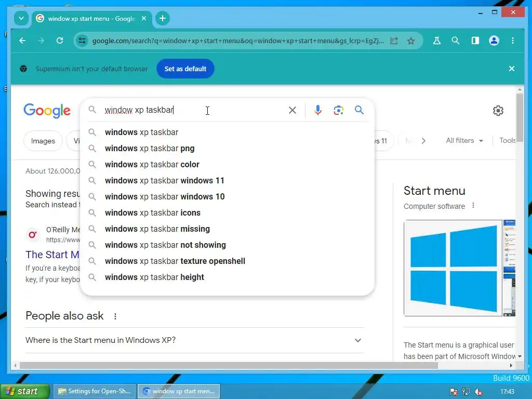This screenshot has height=399, width=532.
Task: Start voice search with microphone icon
Action: [x=317, y=110]
